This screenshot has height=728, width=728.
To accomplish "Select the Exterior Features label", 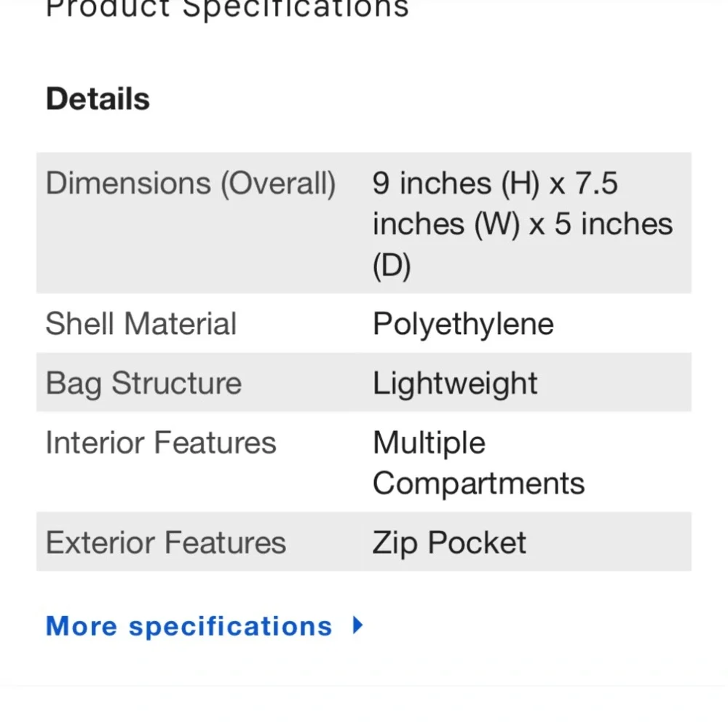I will [166, 542].
